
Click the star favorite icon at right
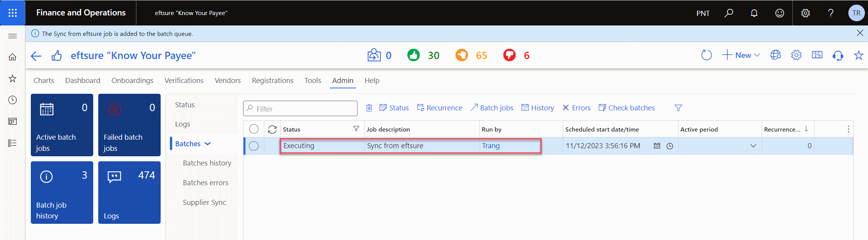[x=859, y=55]
